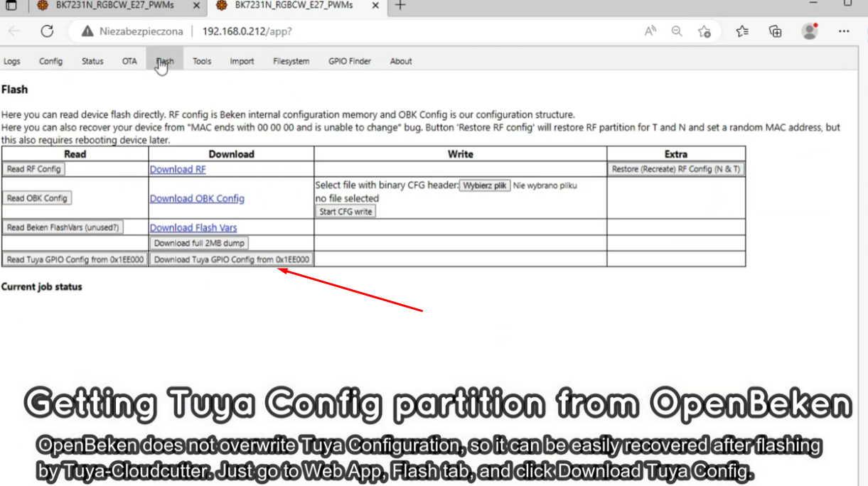The width and height of the screenshot is (868, 486).
Task: Open the Config tab
Action: [x=51, y=61]
